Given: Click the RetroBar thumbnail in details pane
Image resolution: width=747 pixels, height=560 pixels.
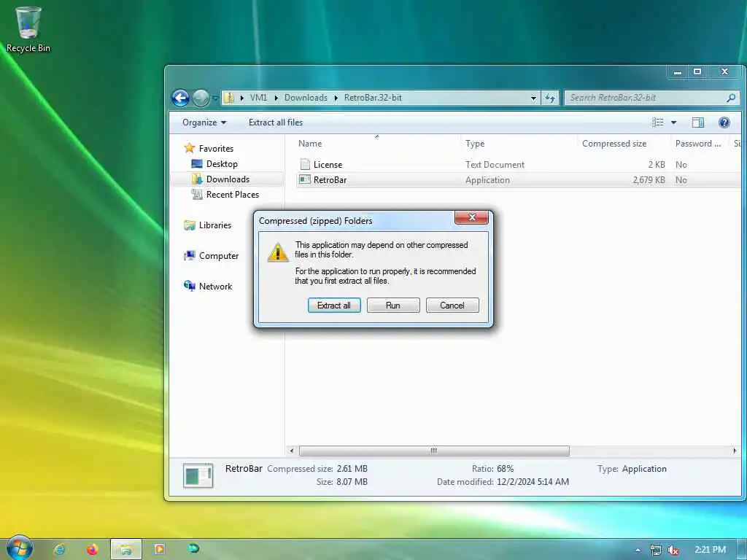Looking at the screenshot, I should click(x=198, y=475).
